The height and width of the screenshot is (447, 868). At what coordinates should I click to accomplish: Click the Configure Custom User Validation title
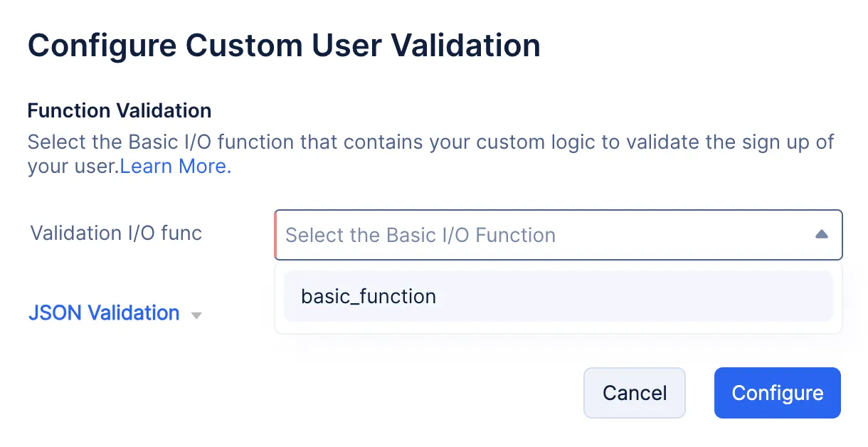pyautogui.click(x=284, y=46)
